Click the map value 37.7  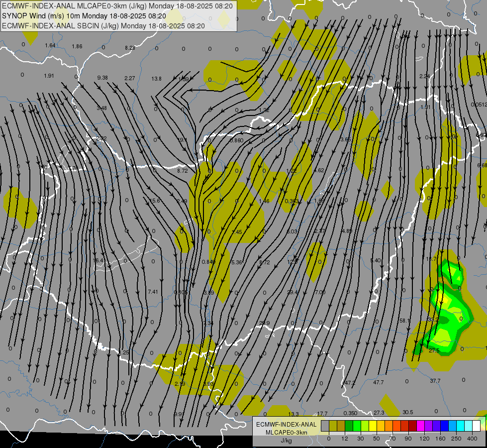coord(435,380)
